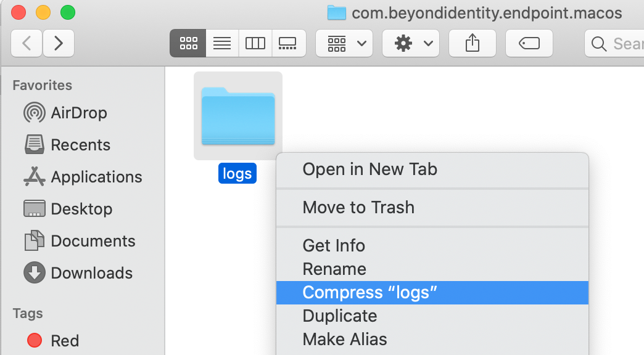The width and height of the screenshot is (644, 355).
Task: Click Move to Trash
Action: (358, 208)
